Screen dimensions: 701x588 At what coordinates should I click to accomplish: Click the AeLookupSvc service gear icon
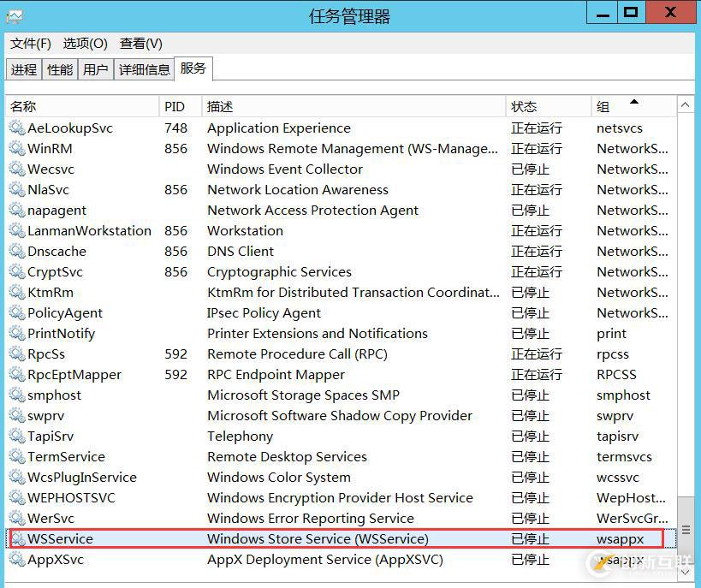click(x=17, y=128)
